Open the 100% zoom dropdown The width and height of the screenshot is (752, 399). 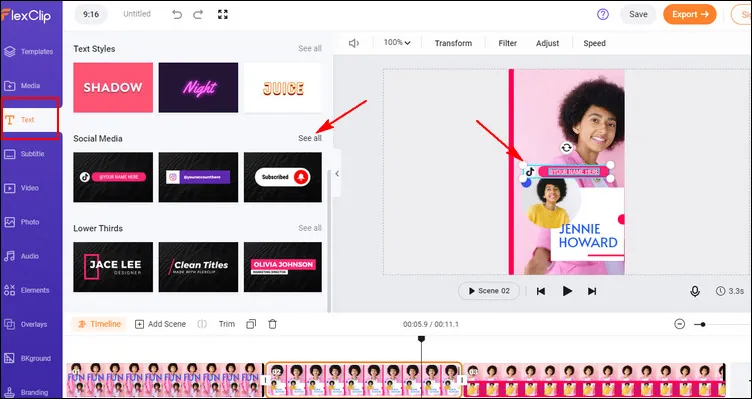click(397, 43)
